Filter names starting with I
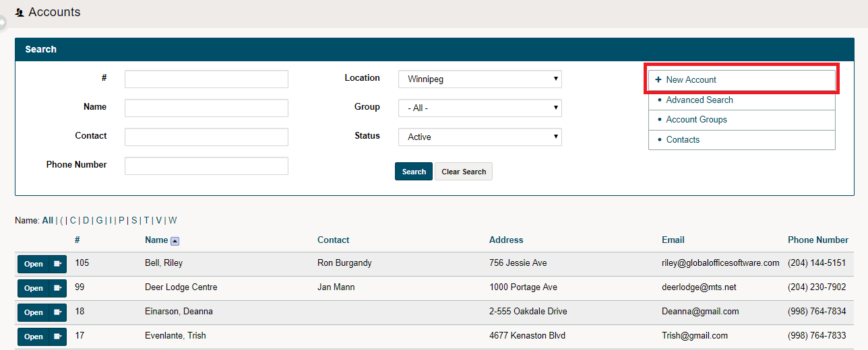 click(111, 220)
